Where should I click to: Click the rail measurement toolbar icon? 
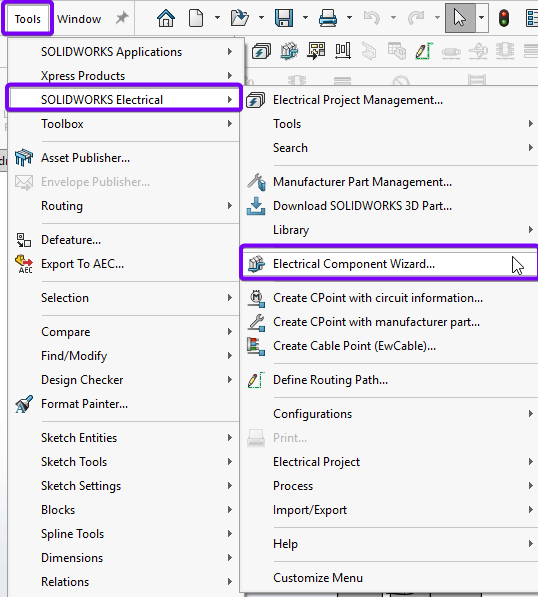[343, 51]
